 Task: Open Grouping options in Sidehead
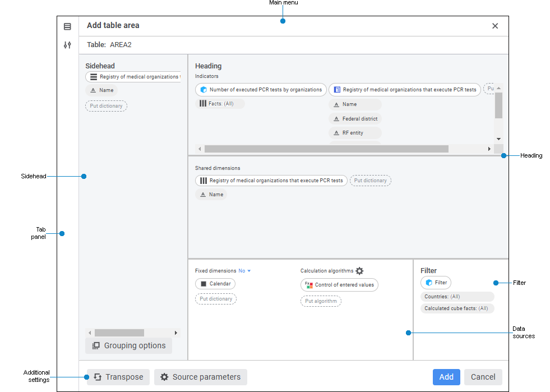tap(129, 345)
